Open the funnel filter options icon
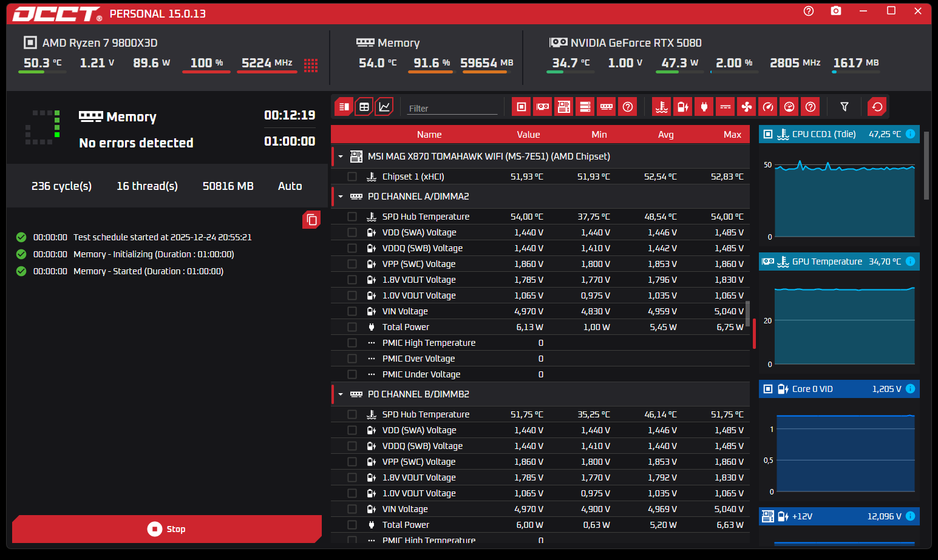Image resolution: width=938 pixels, height=560 pixels. (x=845, y=107)
